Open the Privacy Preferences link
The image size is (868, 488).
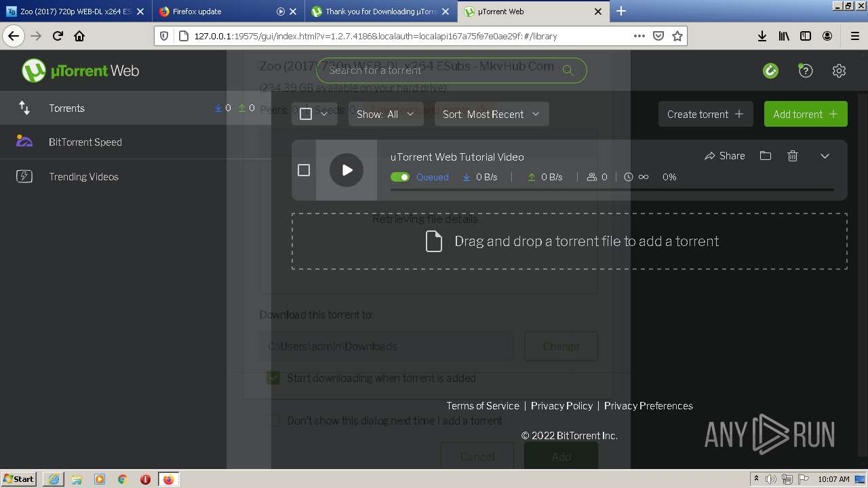tap(648, 405)
